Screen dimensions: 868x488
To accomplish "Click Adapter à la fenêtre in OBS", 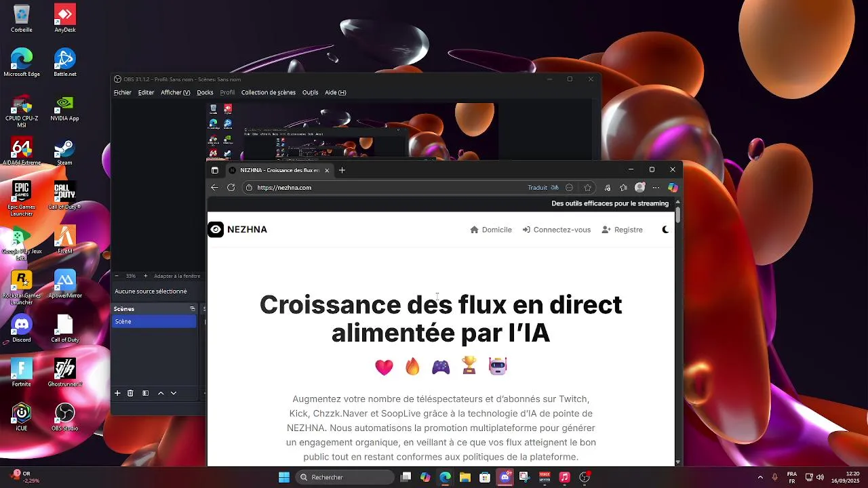I will [177, 277].
